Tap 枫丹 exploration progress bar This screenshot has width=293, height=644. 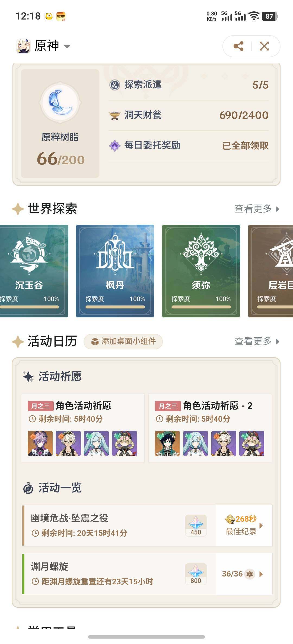coord(115,307)
